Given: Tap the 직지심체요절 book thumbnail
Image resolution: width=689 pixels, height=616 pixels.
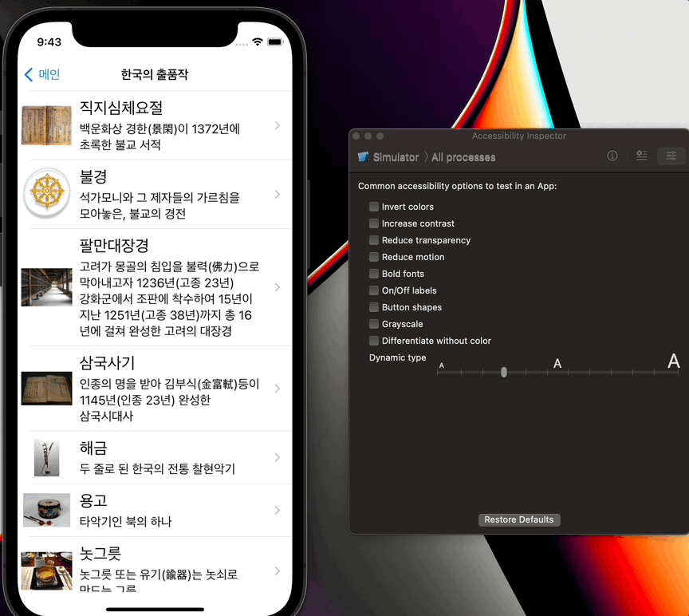Looking at the screenshot, I should pyautogui.click(x=46, y=126).
